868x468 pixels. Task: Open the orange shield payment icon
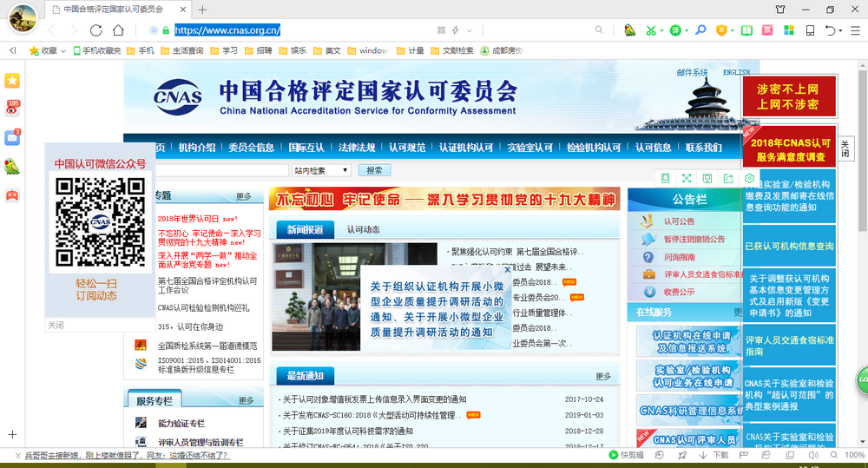click(721, 30)
